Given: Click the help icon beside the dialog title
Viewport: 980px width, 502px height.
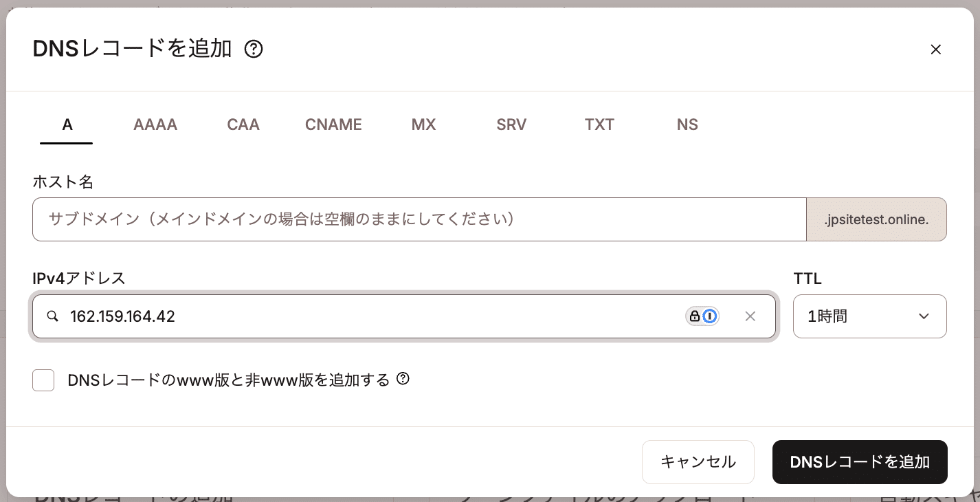Looking at the screenshot, I should coord(254,50).
